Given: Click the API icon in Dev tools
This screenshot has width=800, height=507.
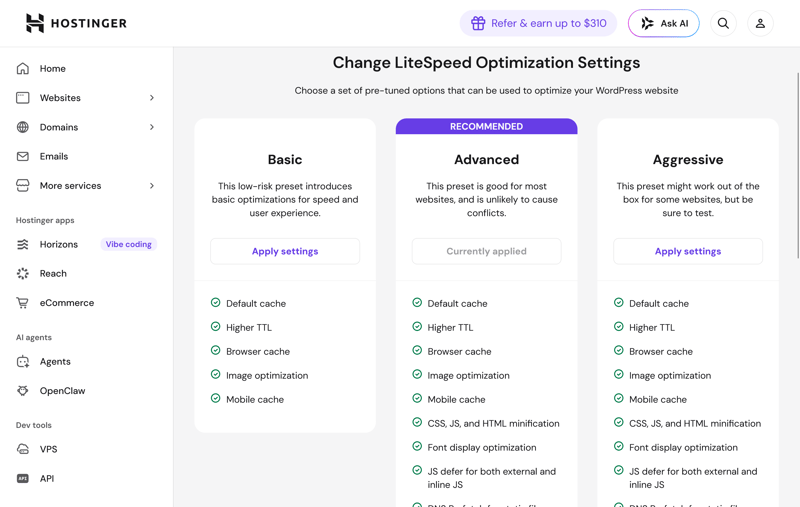Looking at the screenshot, I should click(22, 478).
